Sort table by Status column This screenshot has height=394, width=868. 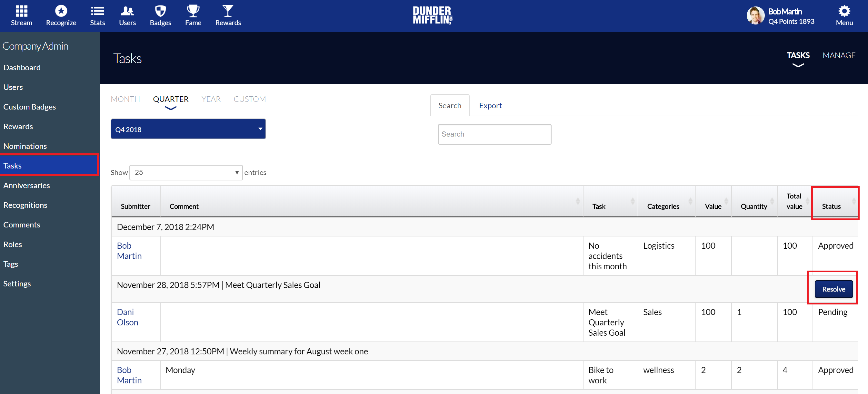pos(835,202)
